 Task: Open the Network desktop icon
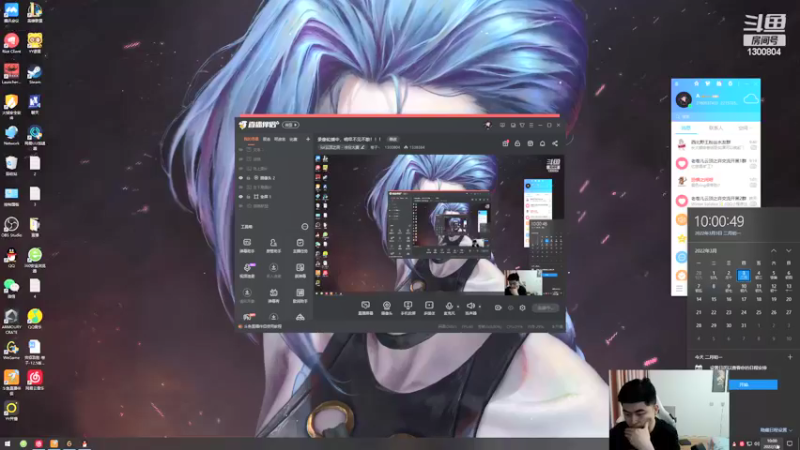point(11,135)
